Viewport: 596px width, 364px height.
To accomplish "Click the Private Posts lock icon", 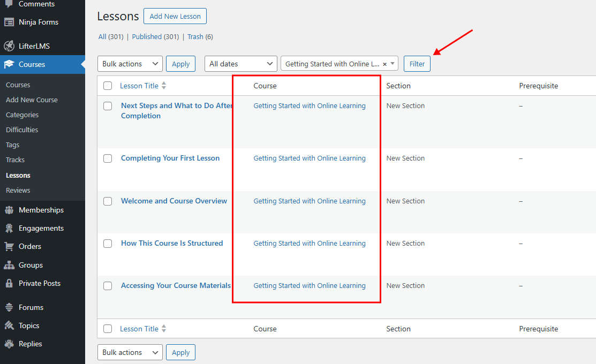I will pos(9,284).
